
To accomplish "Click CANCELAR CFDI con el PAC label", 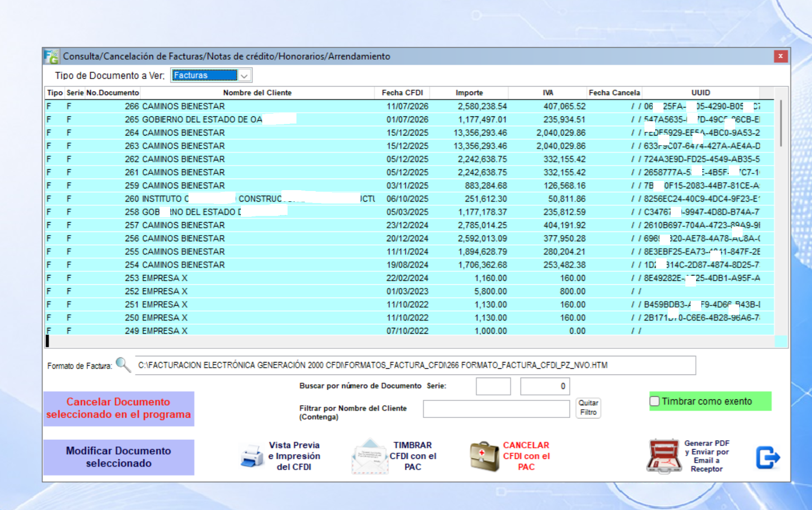I will (526, 456).
